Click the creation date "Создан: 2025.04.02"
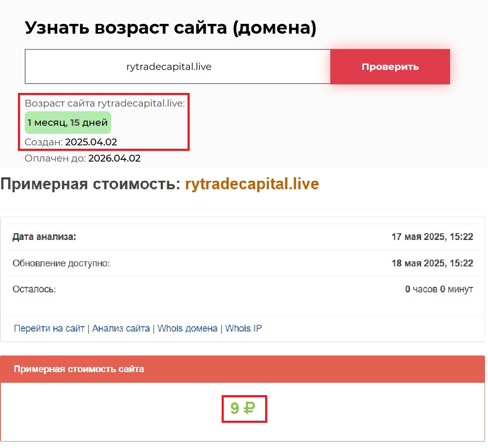 pyautogui.click(x=71, y=142)
